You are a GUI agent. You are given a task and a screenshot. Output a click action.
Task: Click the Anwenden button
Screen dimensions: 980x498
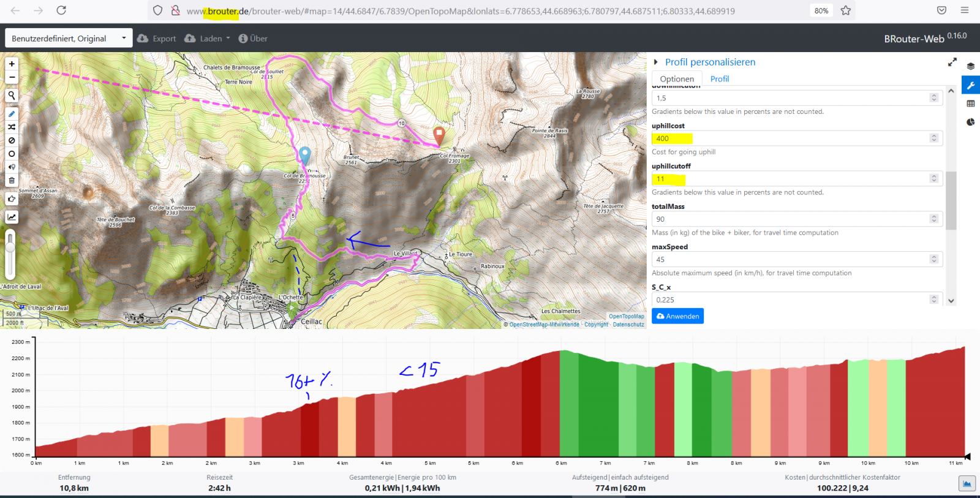coord(677,316)
